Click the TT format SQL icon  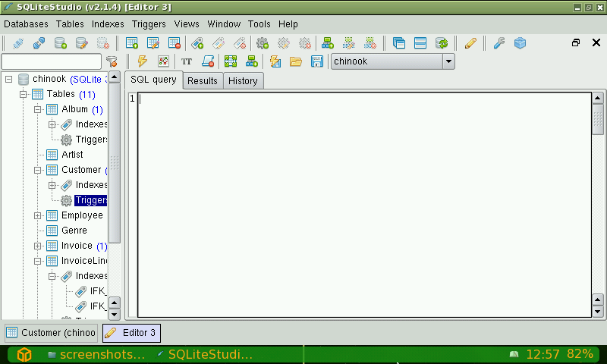click(187, 61)
